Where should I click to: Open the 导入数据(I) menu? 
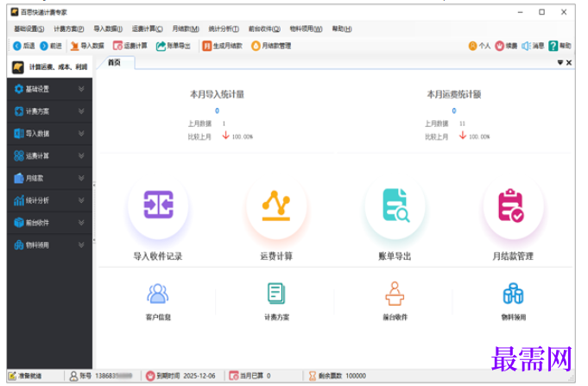pos(108,28)
